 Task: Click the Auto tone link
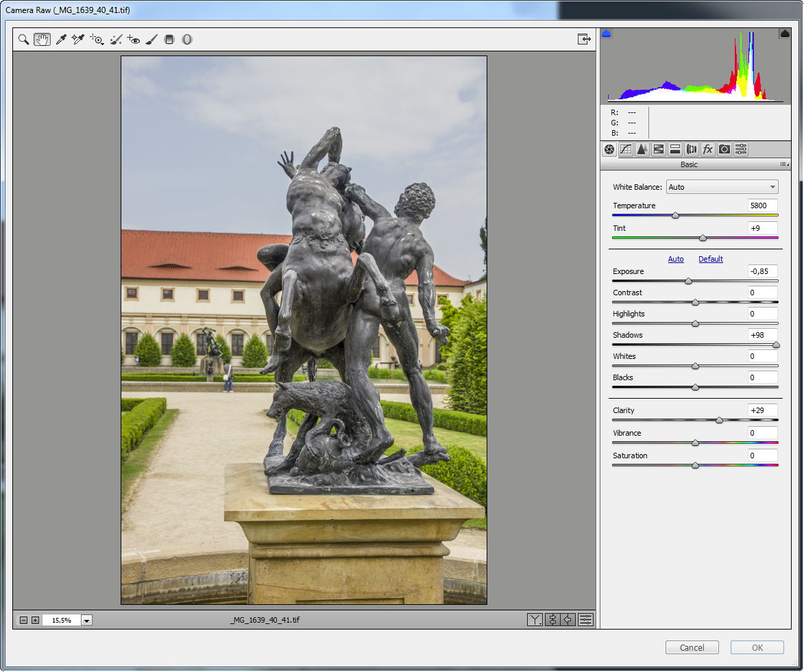[x=676, y=259]
